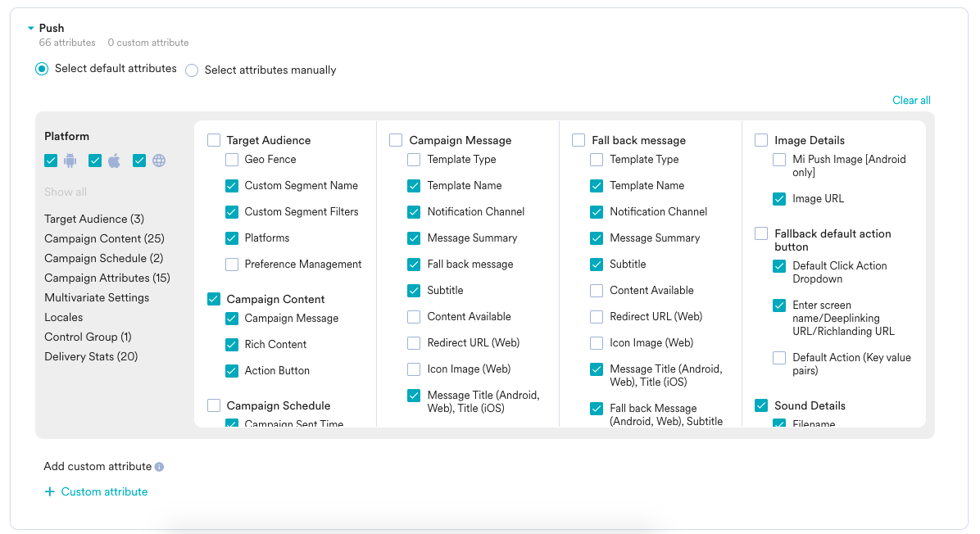Click the Clear all link
The image size is (980, 534).
click(x=911, y=100)
